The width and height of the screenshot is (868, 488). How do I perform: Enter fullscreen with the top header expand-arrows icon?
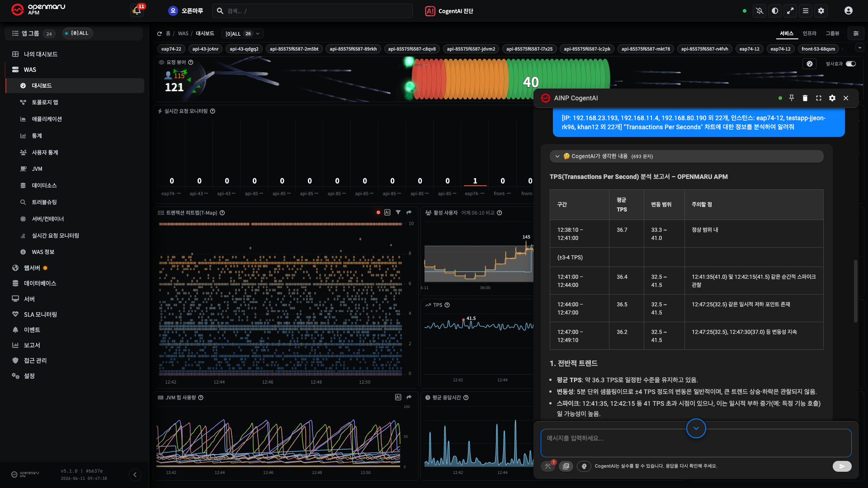790,11
